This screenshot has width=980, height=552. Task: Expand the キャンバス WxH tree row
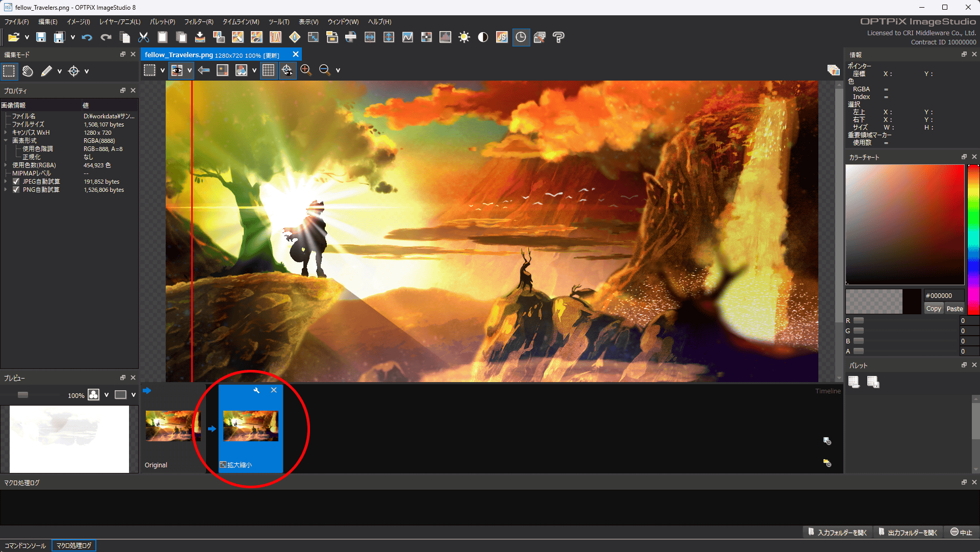pos(6,133)
